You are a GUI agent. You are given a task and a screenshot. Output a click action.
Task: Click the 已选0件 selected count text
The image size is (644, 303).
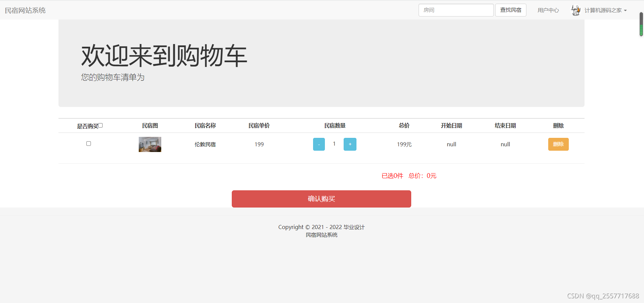tap(392, 176)
